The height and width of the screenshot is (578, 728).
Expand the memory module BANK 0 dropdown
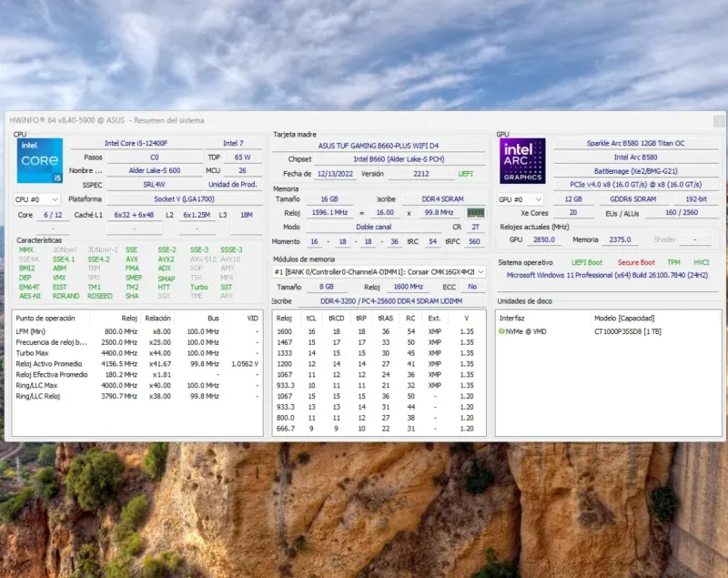pos(379,271)
